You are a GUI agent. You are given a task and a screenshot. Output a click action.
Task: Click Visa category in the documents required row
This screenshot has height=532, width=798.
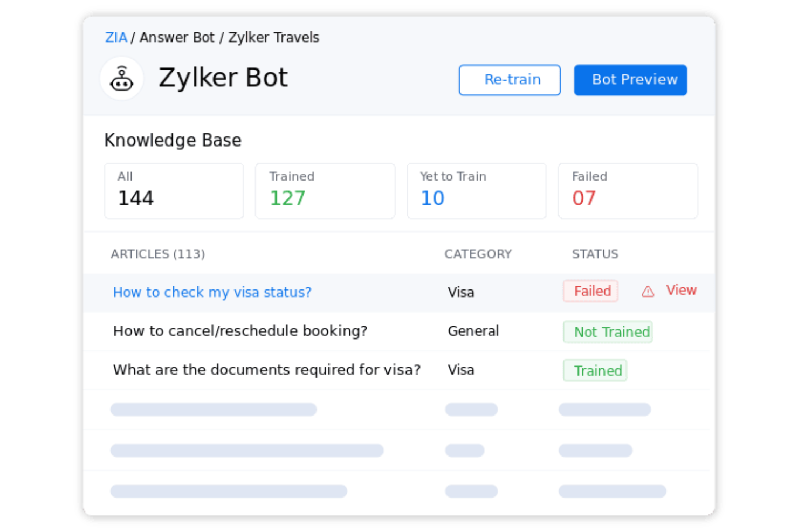pos(461,370)
